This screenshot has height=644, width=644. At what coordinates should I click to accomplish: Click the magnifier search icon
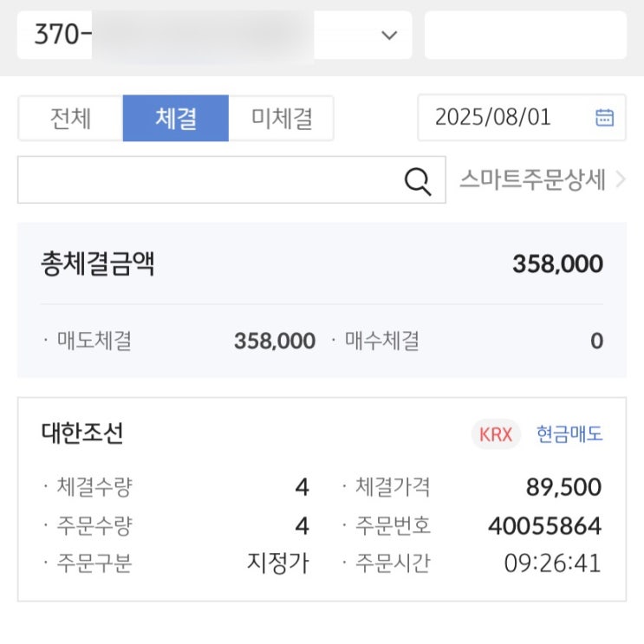point(418,180)
